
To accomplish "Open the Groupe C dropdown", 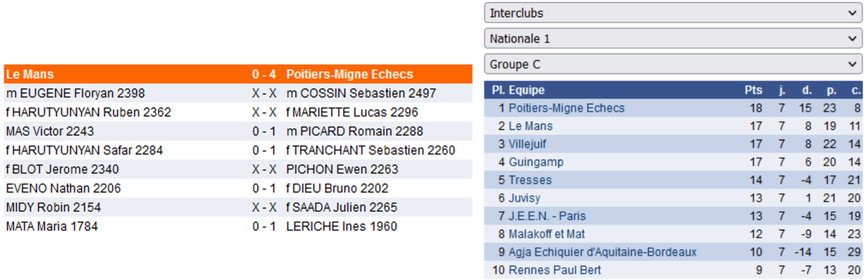I will click(x=672, y=64).
